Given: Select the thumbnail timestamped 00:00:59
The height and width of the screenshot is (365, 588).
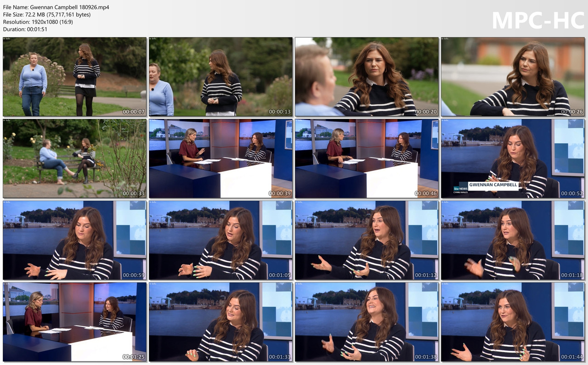Looking at the screenshot, I should 74,240.
